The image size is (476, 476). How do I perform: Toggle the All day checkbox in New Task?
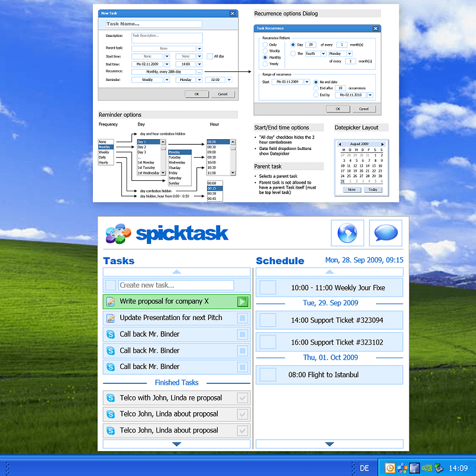pos(209,57)
